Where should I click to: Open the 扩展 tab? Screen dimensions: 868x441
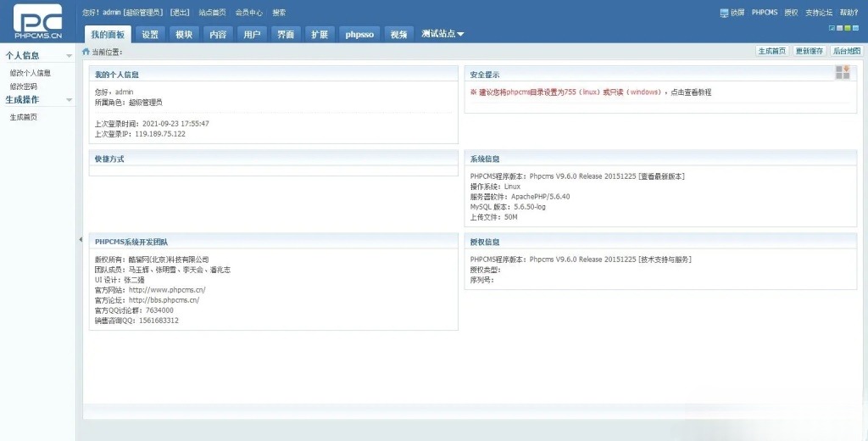pyautogui.click(x=320, y=35)
